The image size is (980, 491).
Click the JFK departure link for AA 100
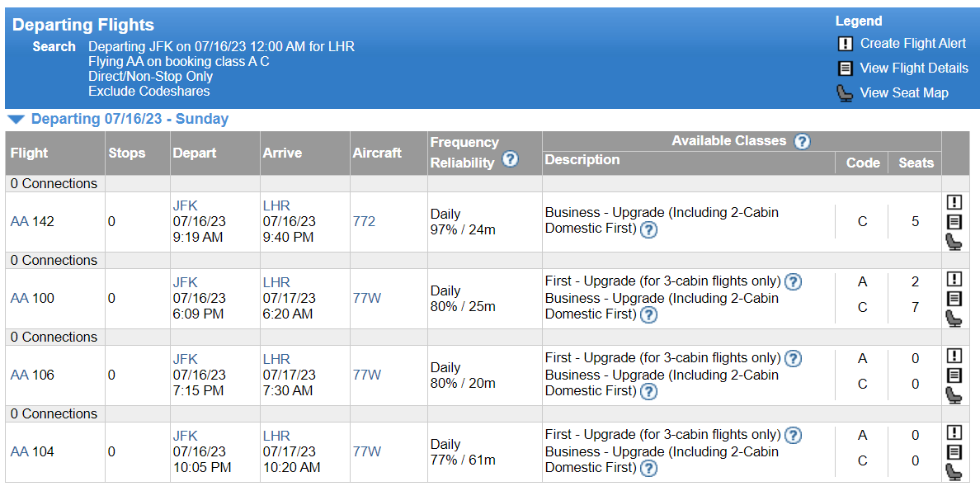point(185,282)
